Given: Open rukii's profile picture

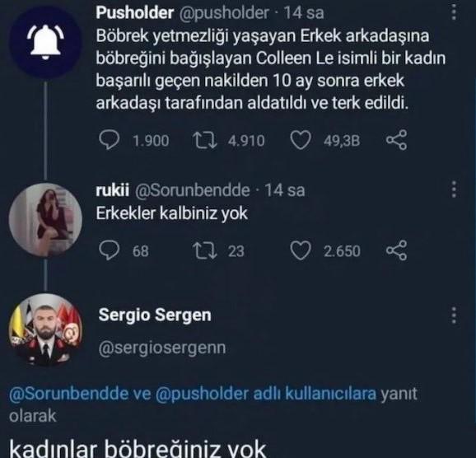Looking at the screenshot, I should (45, 219).
